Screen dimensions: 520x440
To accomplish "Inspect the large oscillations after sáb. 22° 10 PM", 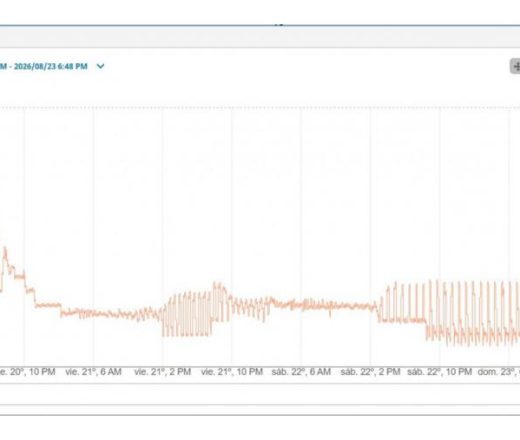I will pyautogui.click(x=473, y=313).
